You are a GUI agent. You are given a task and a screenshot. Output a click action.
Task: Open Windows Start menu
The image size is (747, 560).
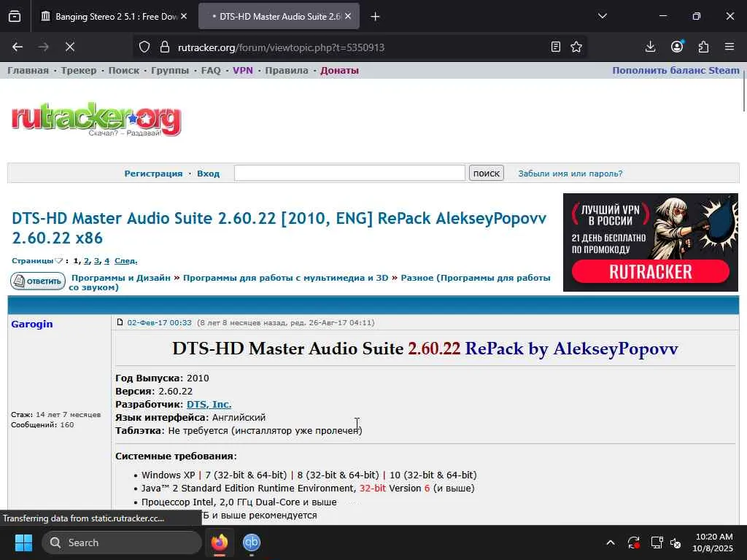[x=23, y=542]
